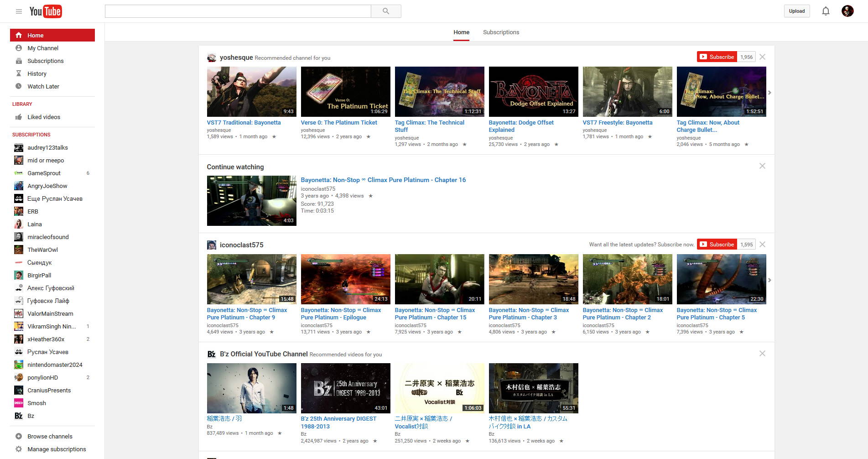This screenshot has width=868, height=459.
Task: Switch to the Subscriptions tab
Action: pos(501,32)
